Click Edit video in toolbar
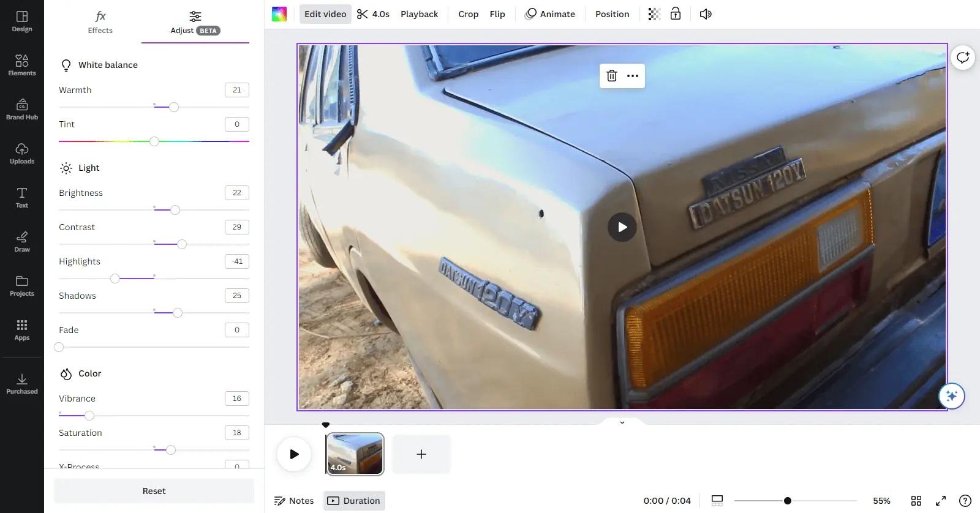 (x=325, y=14)
